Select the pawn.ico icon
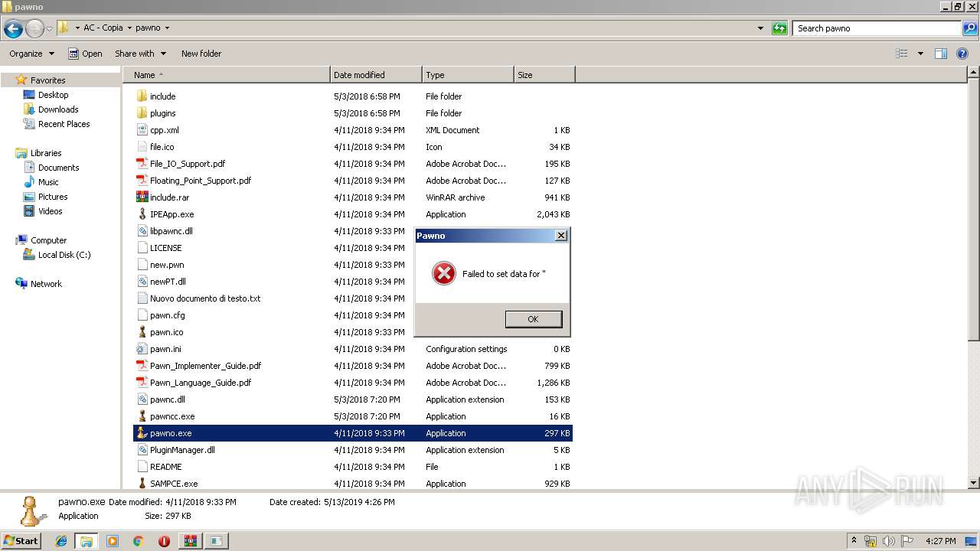Image resolution: width=980 pixels, height=551 pixels. 142,332
